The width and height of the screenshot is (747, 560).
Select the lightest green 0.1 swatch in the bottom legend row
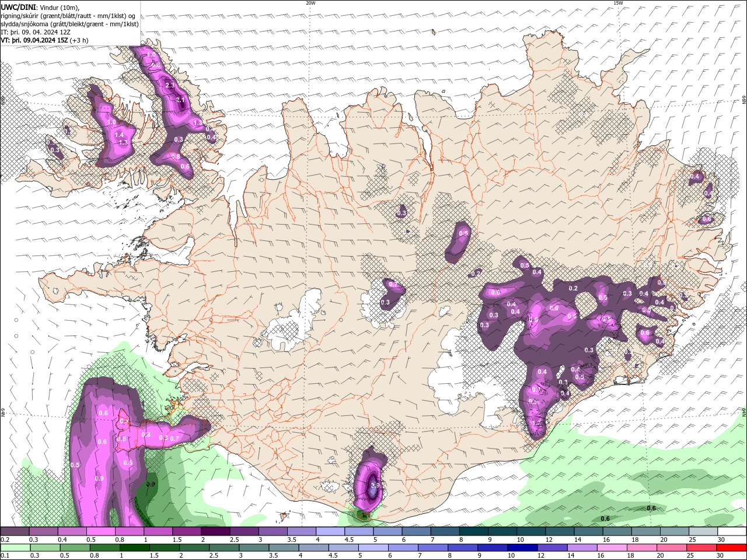point(15,548)
